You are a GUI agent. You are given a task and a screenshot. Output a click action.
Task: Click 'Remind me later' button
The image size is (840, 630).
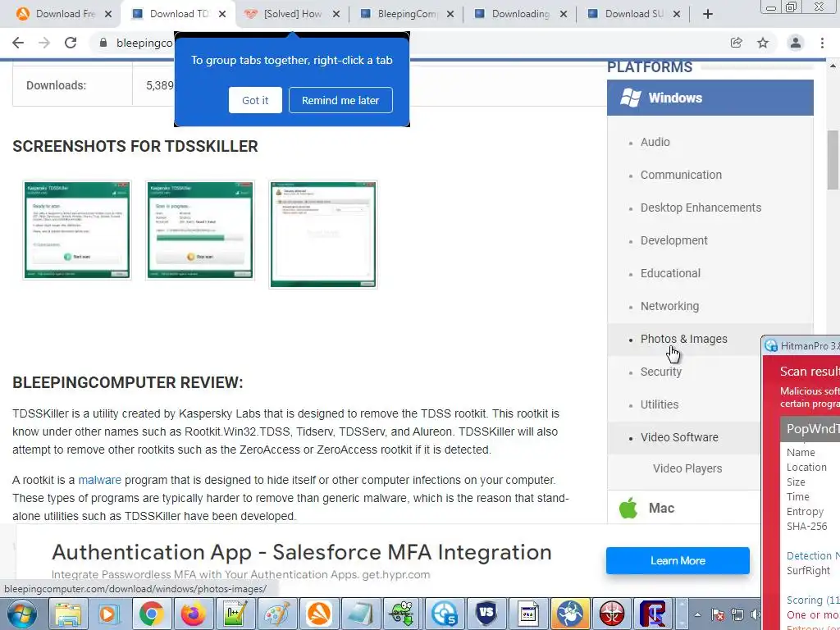click(340, 100)
